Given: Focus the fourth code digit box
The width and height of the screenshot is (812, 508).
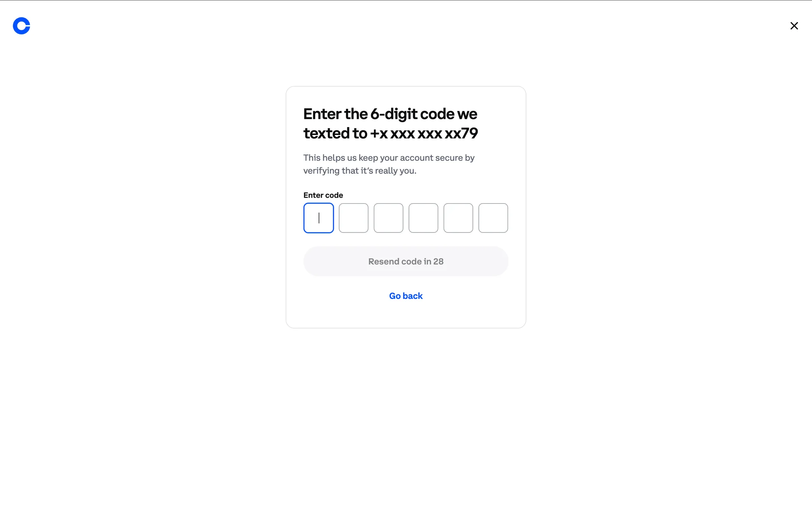Looking at the screenshot, I should tap(423, 218).
